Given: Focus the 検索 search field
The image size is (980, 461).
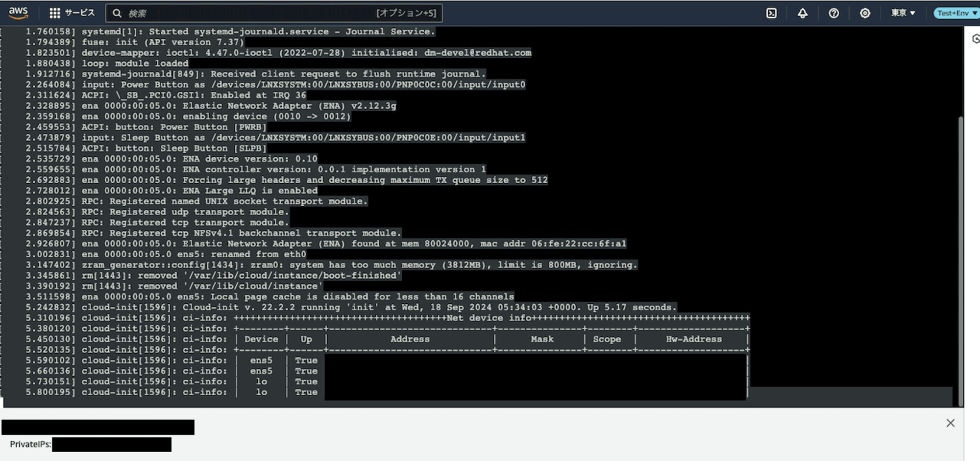Looking at the screenshot, I should click(274, 13).
